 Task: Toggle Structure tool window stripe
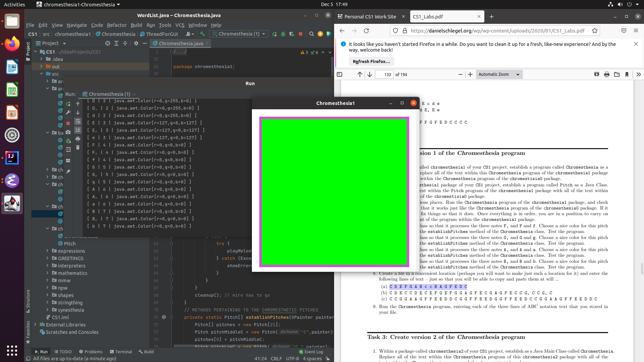[28, 301]
